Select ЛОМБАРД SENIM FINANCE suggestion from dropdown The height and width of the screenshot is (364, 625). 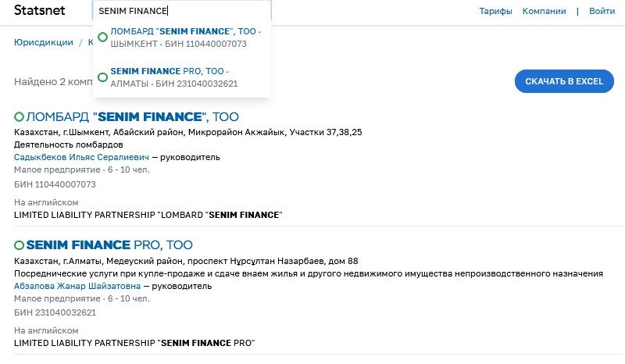click(x=186, y=37)
